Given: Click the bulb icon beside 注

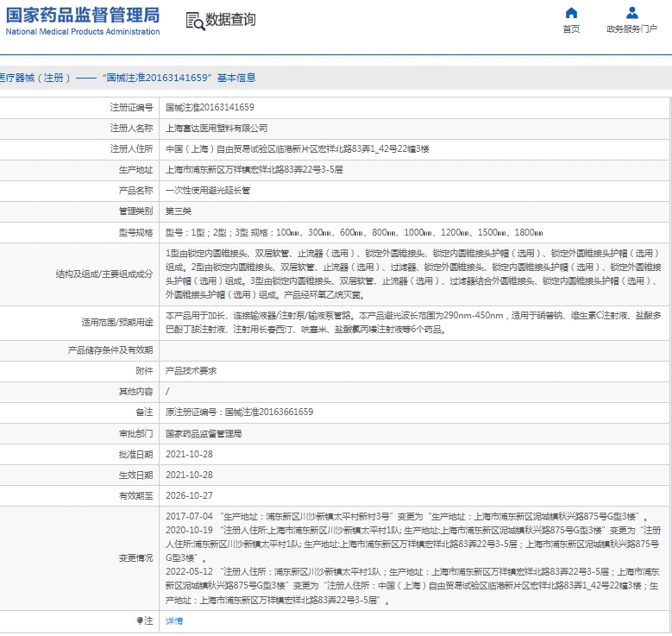Looking at the screenshot, I should tap(140, 620).
